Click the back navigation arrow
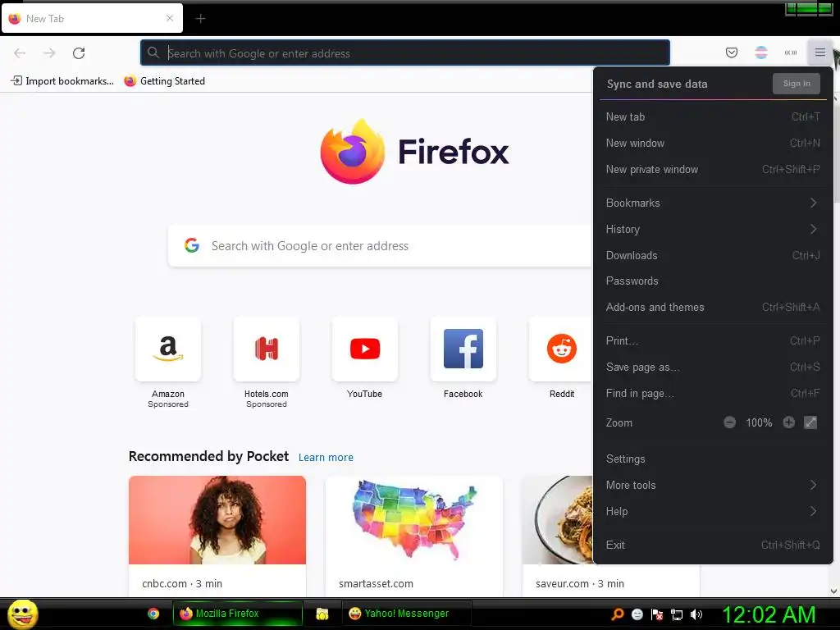840x630 pixels. tap(20, 53)
